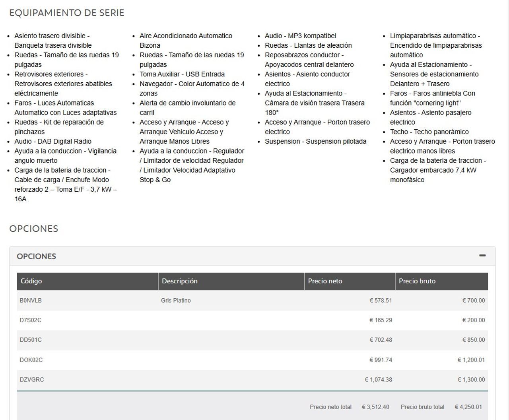Click the Cámara de visión trasera item
This screenshot has width=509, height=420.
coord(315,103)
